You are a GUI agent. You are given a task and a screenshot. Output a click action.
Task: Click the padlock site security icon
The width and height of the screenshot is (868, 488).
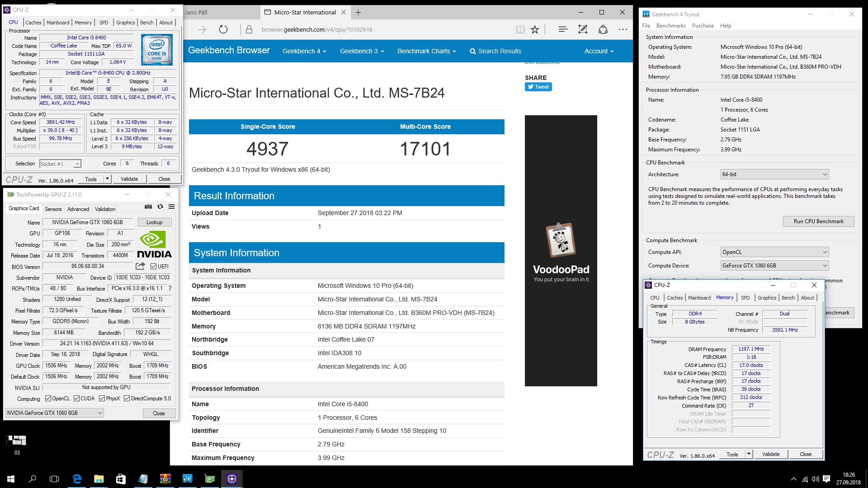[x=249, y=30]
